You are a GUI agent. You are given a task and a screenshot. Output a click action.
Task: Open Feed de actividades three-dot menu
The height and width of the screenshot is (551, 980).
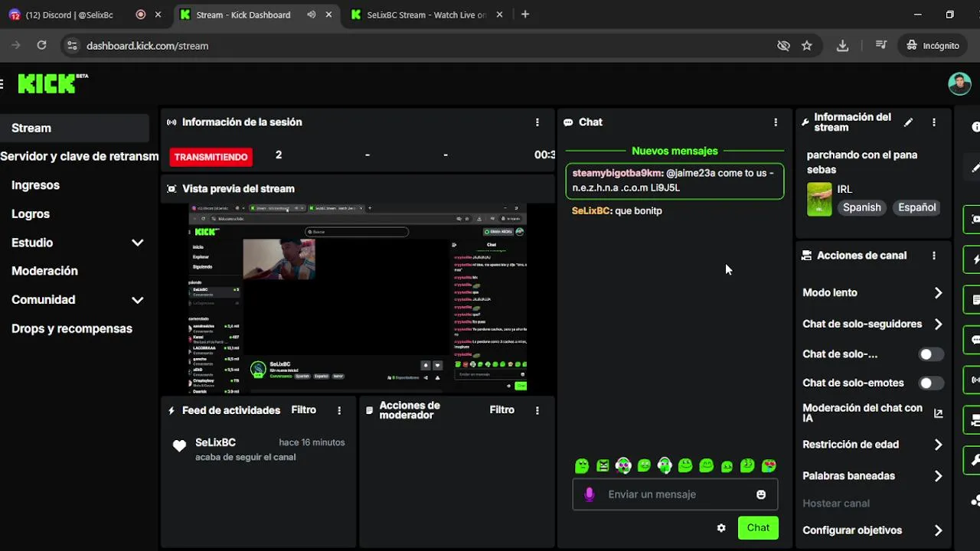339,410
